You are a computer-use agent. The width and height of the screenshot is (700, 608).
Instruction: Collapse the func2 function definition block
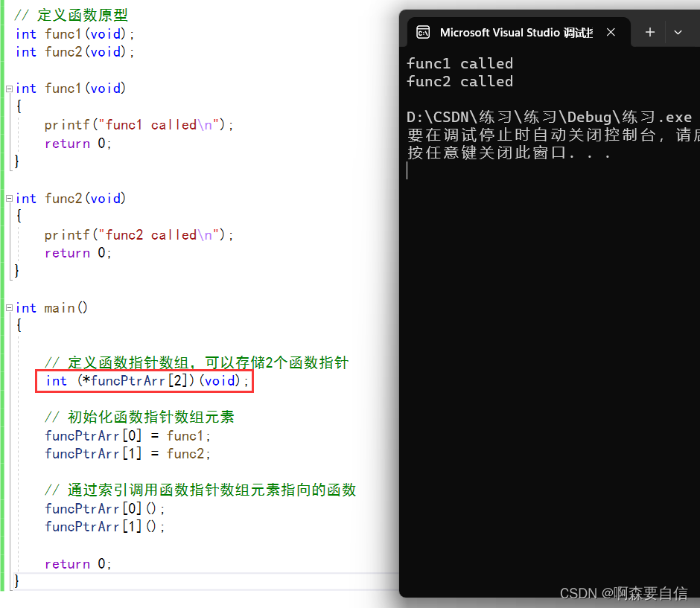click(x=9, y=199)
